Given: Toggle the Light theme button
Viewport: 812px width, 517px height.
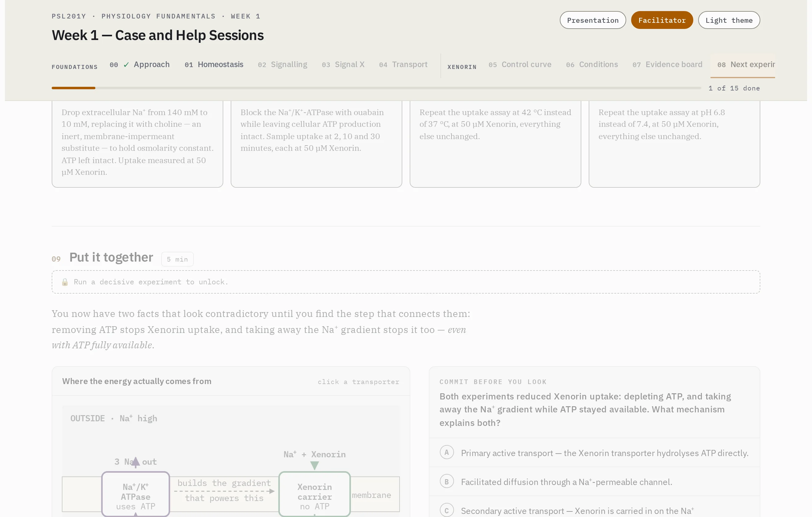Looking at the screenshot, I should click(x=729, y=20).
